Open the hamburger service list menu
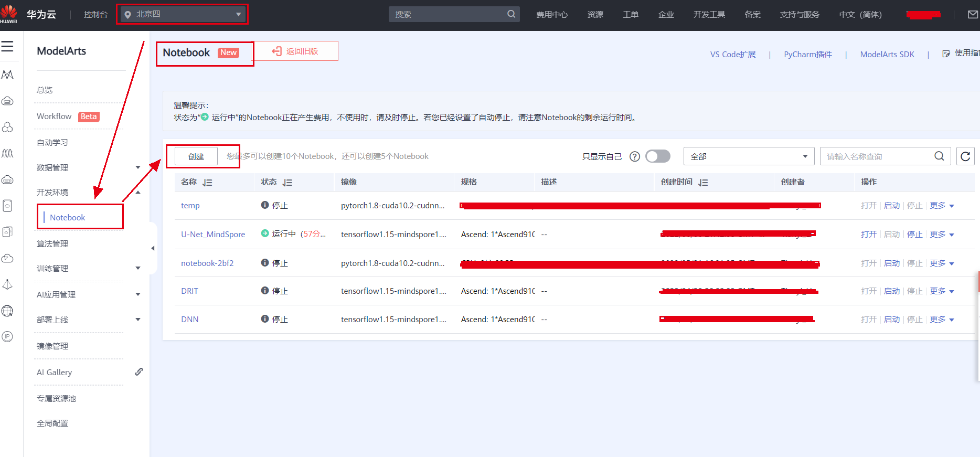 [x=7, y=47]
